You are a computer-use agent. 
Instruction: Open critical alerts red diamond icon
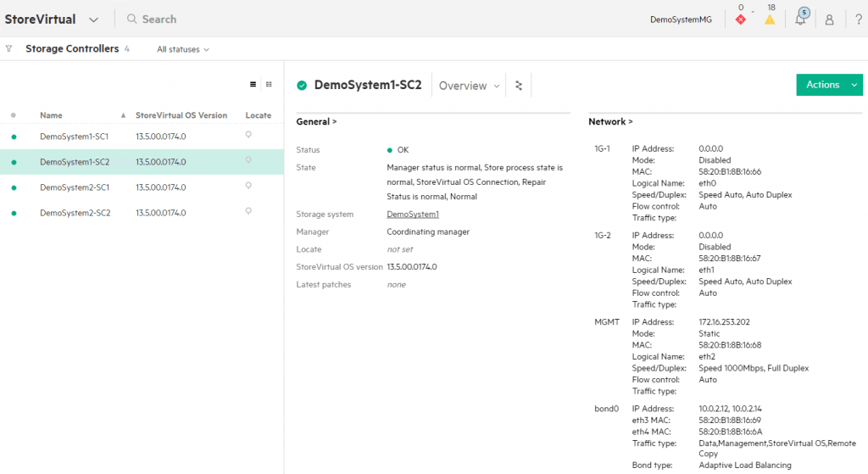coord(740,20)
